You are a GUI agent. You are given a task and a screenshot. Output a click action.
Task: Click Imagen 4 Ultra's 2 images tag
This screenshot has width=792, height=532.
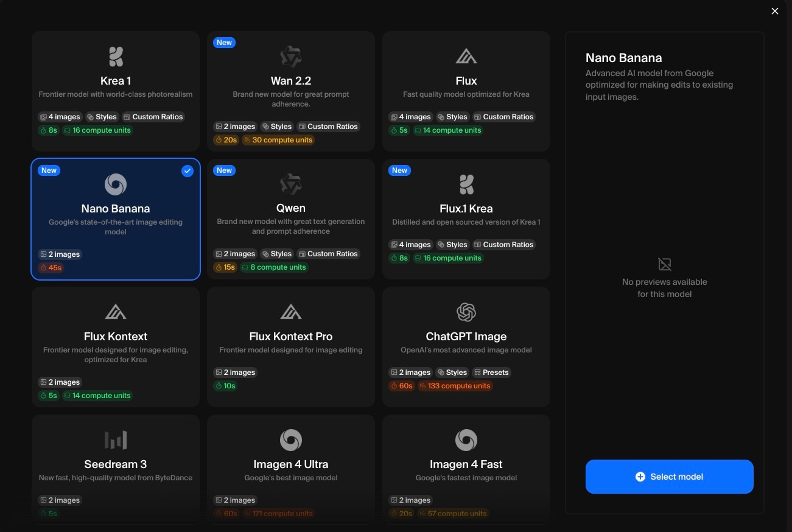click(235, 500)
